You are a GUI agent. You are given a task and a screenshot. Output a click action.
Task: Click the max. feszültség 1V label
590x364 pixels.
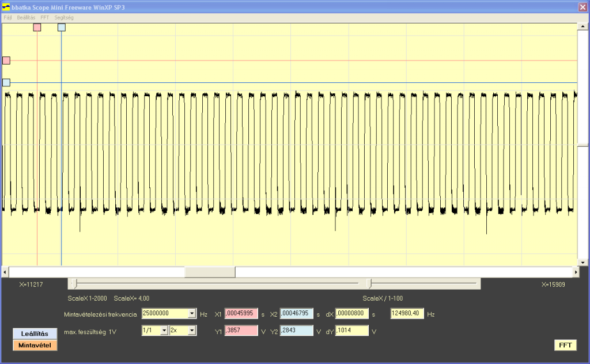(x=90, y=332)
